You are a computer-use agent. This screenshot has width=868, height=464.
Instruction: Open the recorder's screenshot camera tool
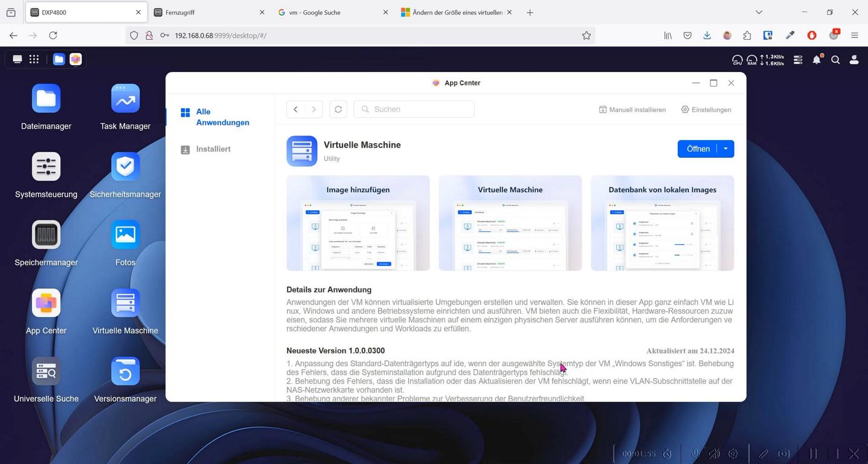(784, 453)
